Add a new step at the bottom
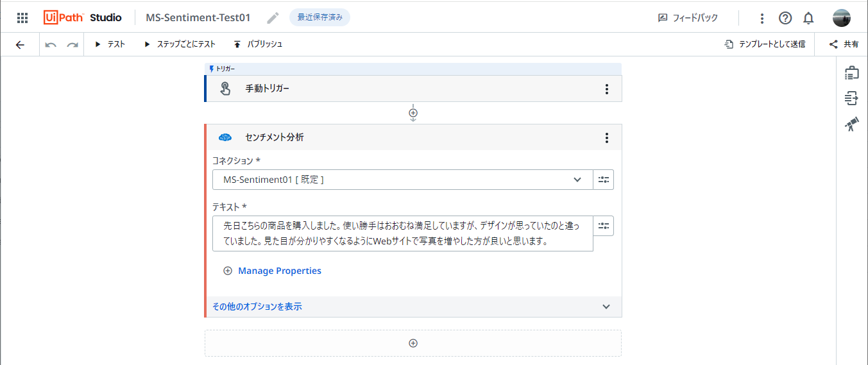 point(413,343)
